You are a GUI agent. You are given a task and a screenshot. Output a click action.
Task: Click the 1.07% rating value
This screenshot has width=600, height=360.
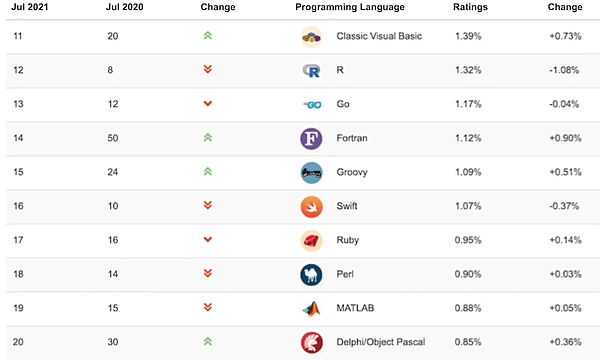click(468, 206)
